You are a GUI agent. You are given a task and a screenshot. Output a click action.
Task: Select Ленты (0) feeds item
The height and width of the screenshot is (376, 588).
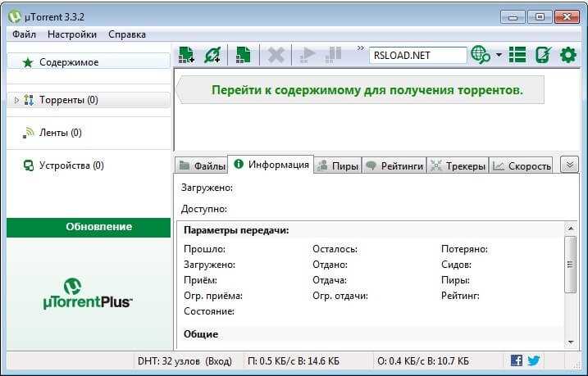(x=60, y=133)
